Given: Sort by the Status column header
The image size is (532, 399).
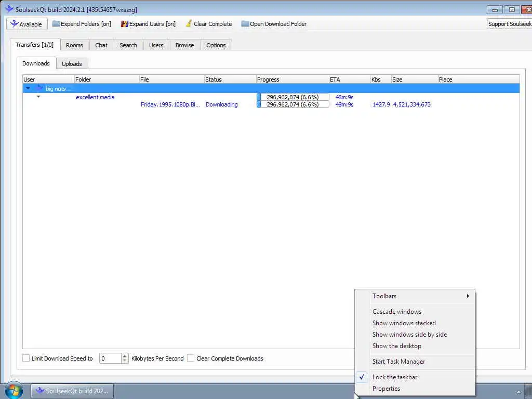Looking at the screenshot, I should 230,79.
